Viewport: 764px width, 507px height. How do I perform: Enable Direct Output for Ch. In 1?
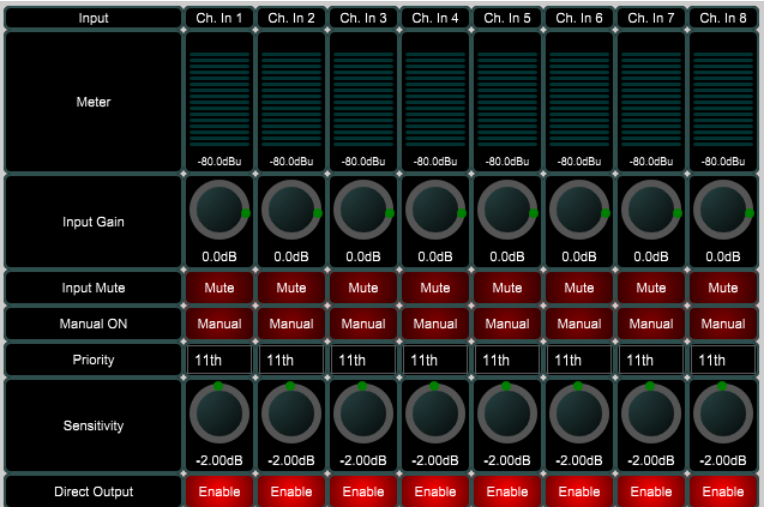coord(219,491)
